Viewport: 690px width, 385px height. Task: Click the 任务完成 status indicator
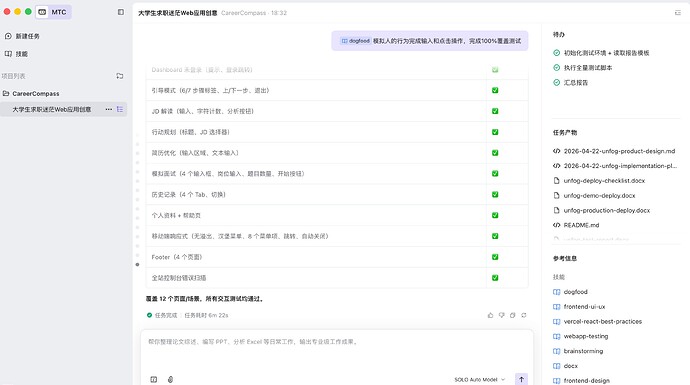pos(162,315)
